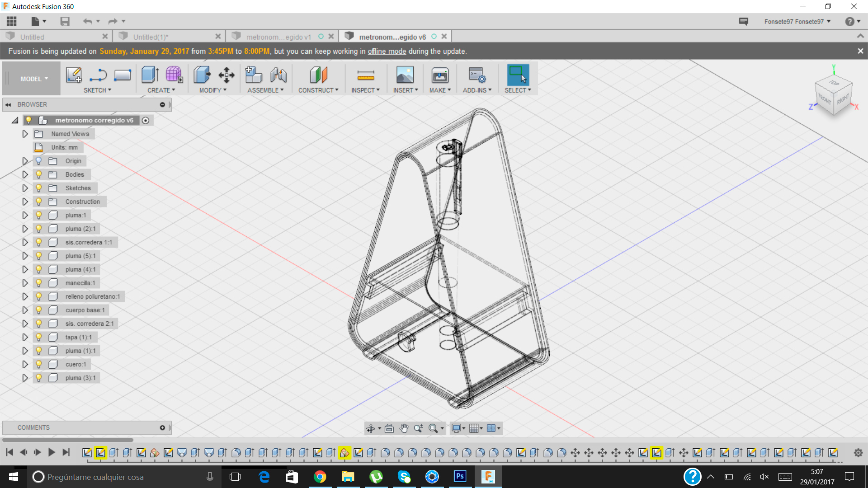This screenshot has width=868, height=488.
Task: Open the CONSTRUCT menu
Action: click(x=318, y=90)
